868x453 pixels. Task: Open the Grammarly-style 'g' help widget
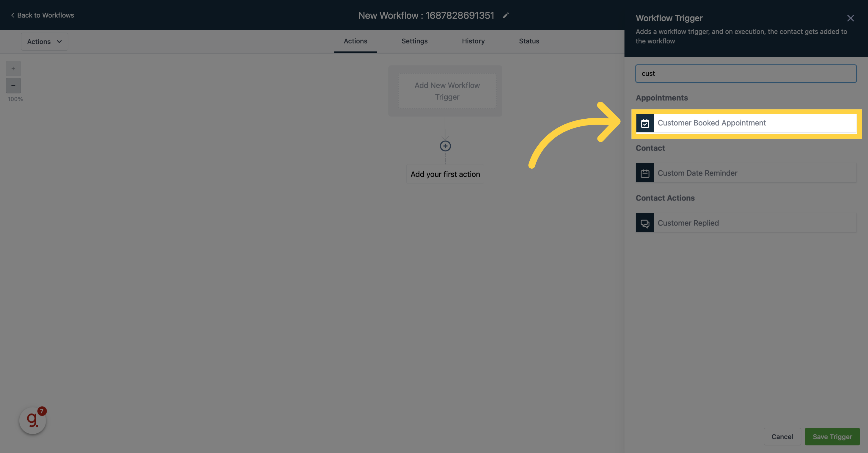[33, 420]
